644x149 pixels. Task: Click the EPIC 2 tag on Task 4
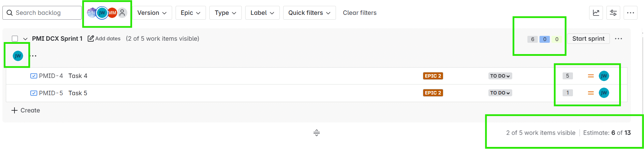[433, 76]
